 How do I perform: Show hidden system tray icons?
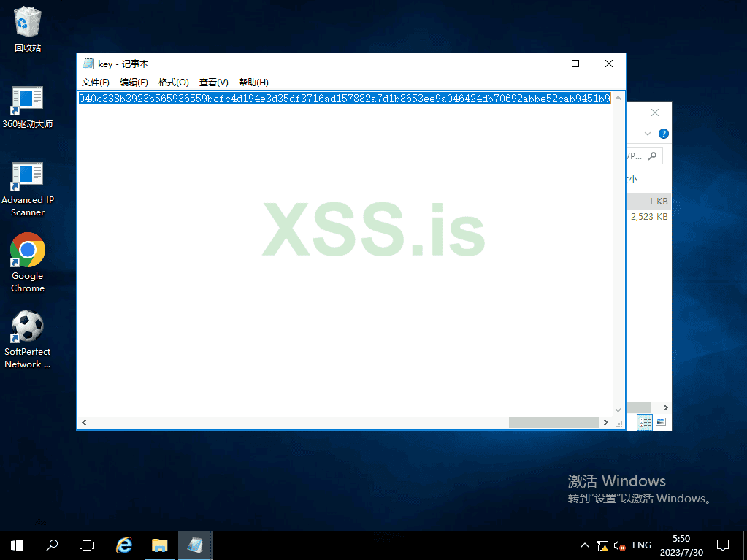585,545
